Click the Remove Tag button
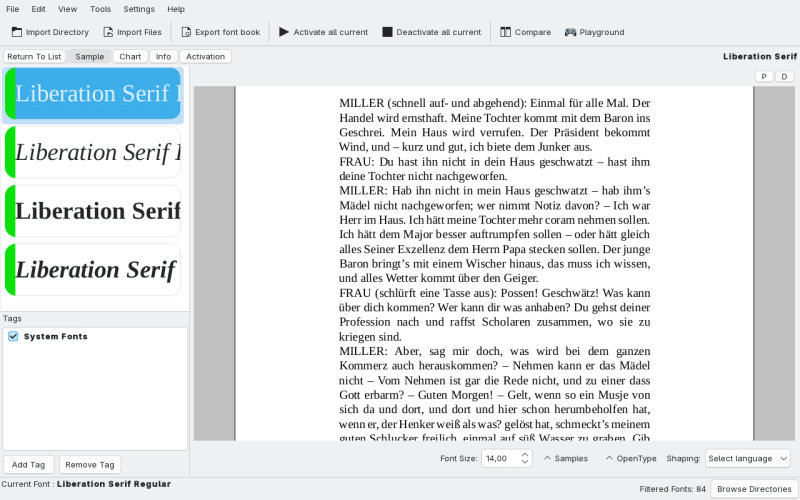Viewport: 800px width, 500px height. (x=90, y=465)
